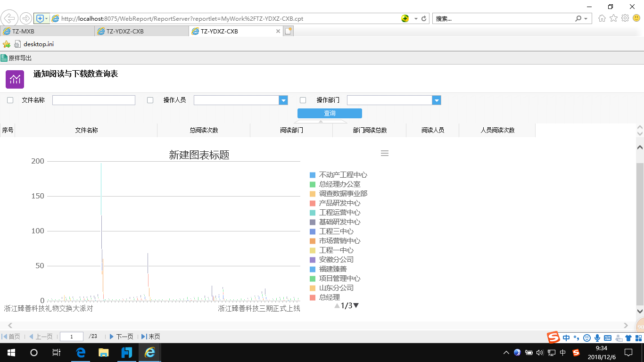Switch to the TZ-MXB tab
This screenshot has width=644, height=362.
47,32
